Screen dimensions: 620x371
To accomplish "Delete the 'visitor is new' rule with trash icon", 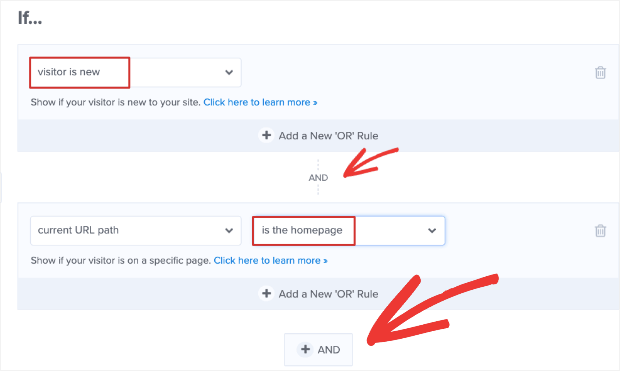I will tap(600, 72).
